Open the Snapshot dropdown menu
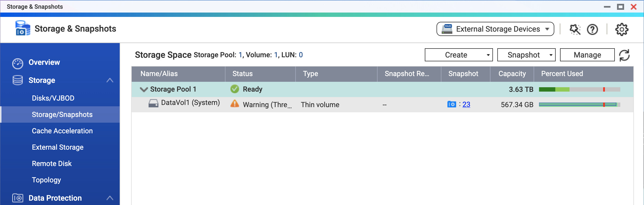 526,55
